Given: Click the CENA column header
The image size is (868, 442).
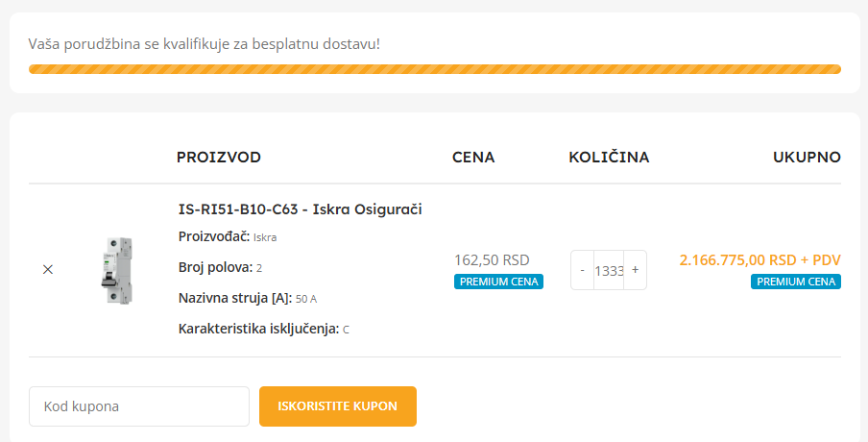Looking at the screenshot, I should coord(473,158).
